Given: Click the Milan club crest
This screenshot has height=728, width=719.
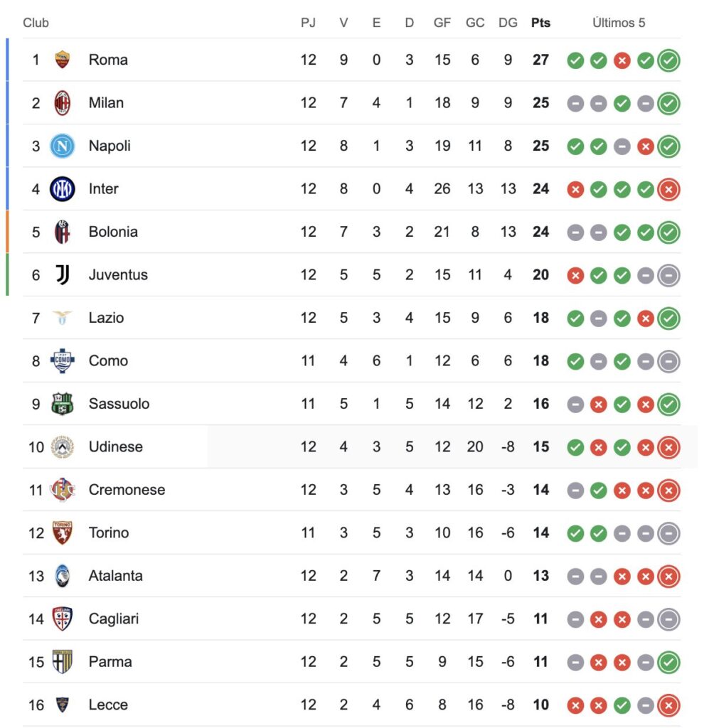Looking at the screenshot, I should [63, 103].
